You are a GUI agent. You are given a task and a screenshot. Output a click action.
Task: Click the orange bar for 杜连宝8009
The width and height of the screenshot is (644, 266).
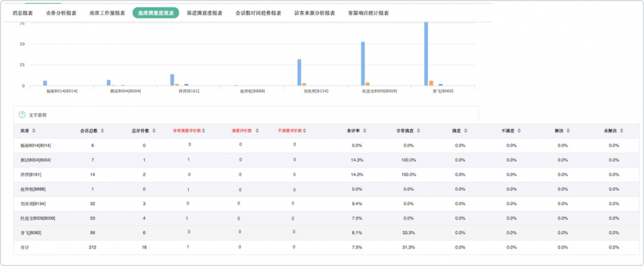[368, 84]
